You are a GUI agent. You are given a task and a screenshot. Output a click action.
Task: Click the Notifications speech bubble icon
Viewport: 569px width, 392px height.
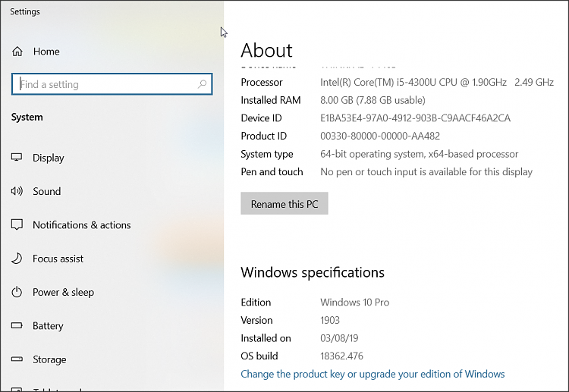17,224
